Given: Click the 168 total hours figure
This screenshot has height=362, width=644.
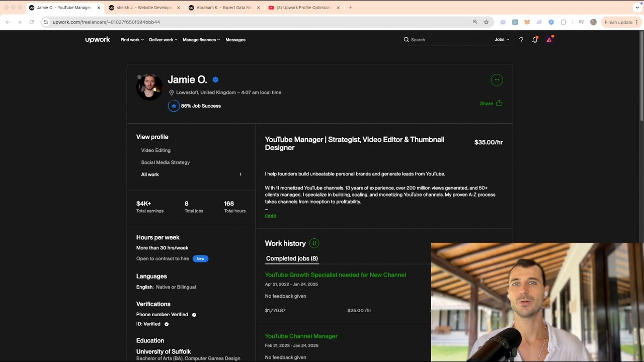Looking at the screenshot, I should [229, 204].
